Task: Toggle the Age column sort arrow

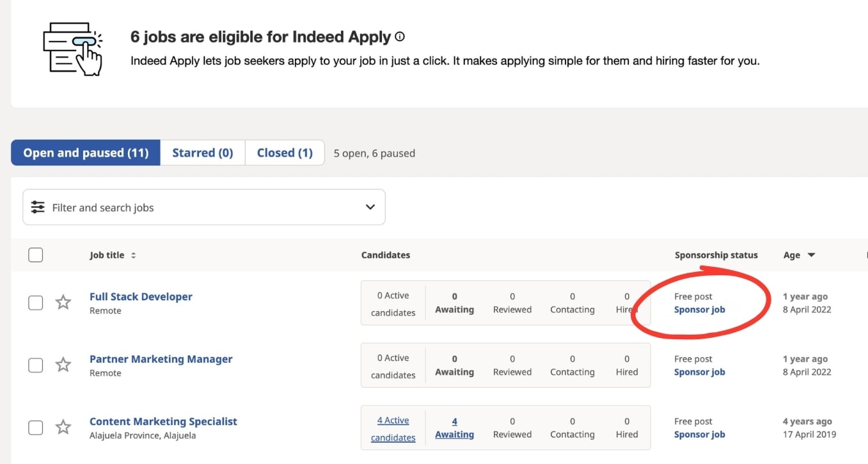Action: (811, 255)
